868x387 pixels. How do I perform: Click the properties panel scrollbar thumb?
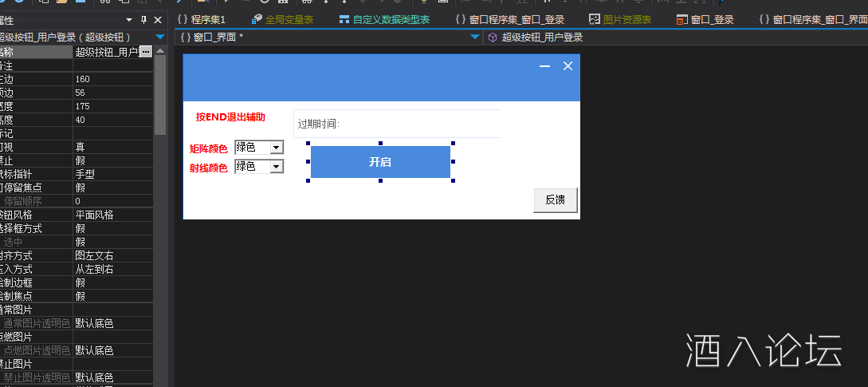[x=160, y=96]
